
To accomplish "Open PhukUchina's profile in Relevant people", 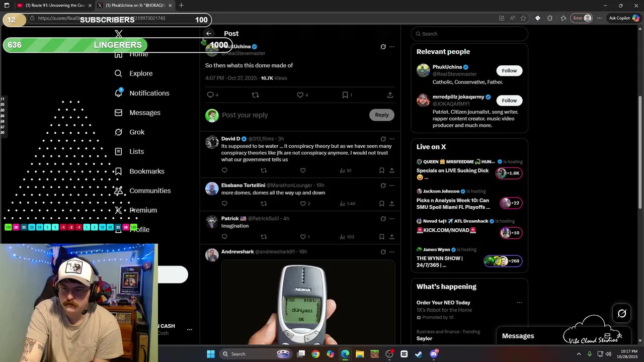I will (x=447, y=67).
